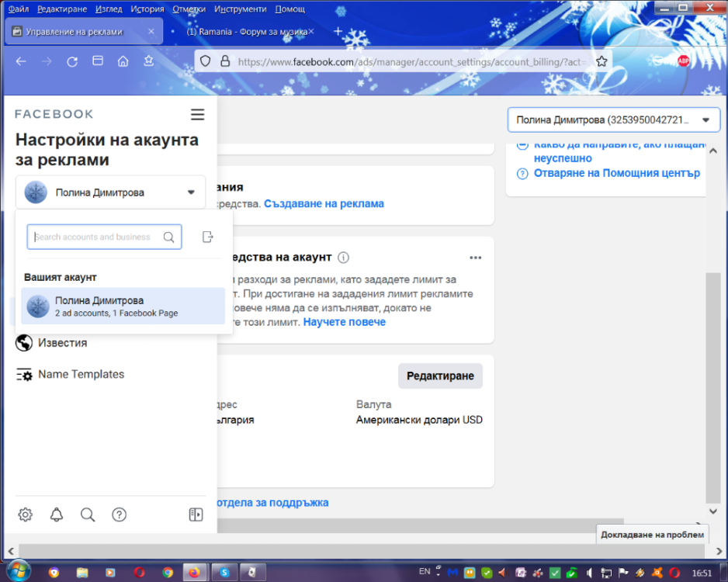Click the search magnifier inside the accounts field

click(169, 237)
